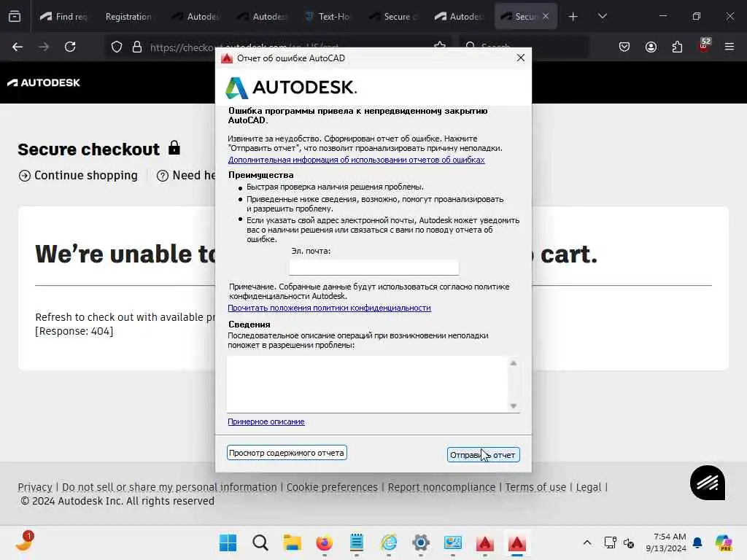Click the network display tray icon
The image size is (747, 560).
(x=610, y=542)
